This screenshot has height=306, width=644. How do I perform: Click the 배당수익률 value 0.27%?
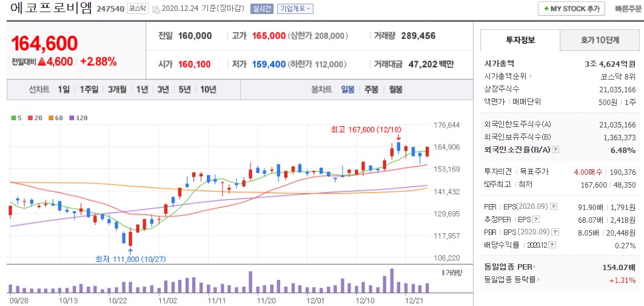pyautogui.click(x=626, y=245)
